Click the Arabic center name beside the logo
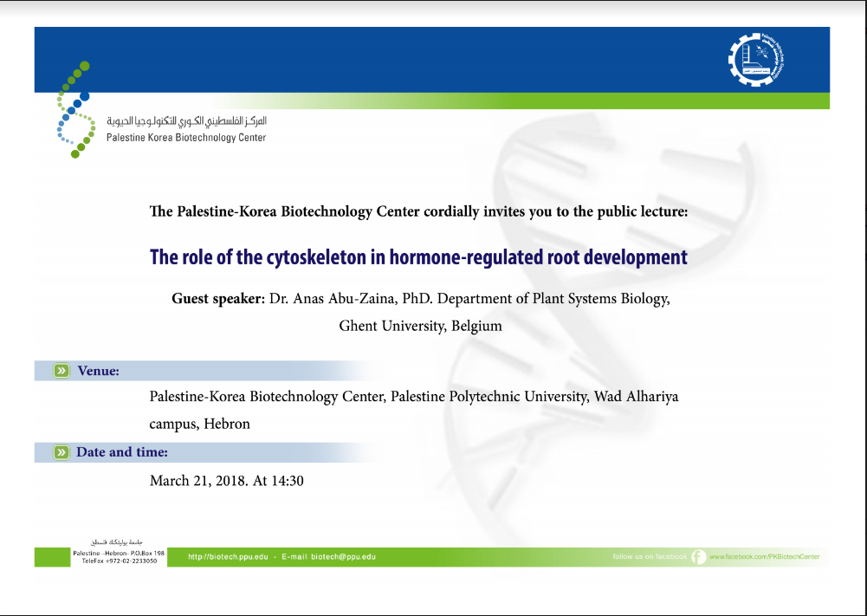The width and height of the screenshot is (867, 616). click(x=186, y=120)
